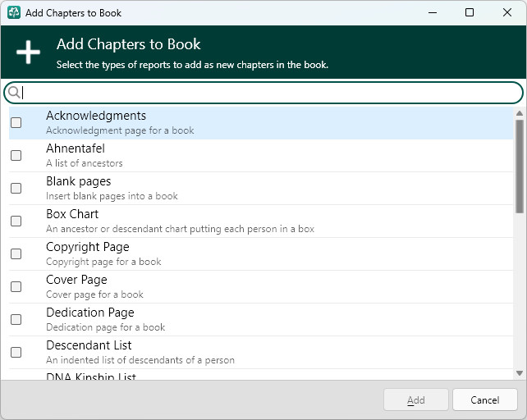Screen dimensions: 527x420
Task: Minimize the Add Chapters to Book window
Action: (x=433, y=13)
